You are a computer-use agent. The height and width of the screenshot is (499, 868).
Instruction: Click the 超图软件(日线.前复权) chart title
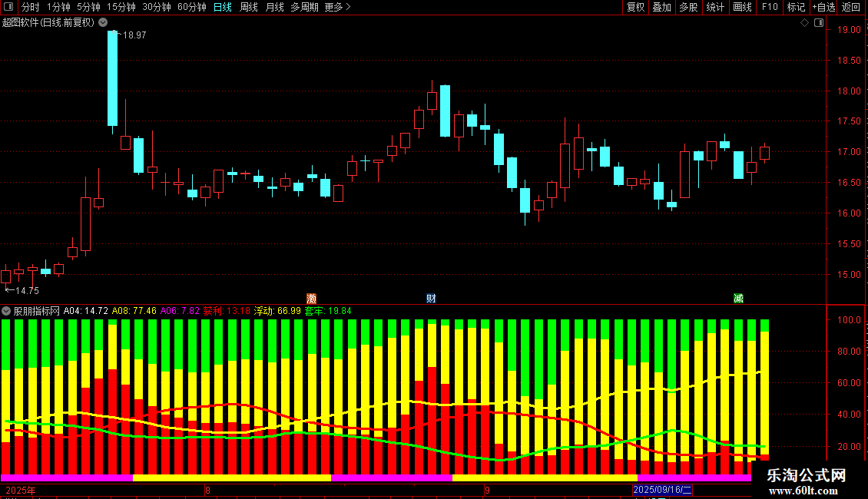pos(48,23)
